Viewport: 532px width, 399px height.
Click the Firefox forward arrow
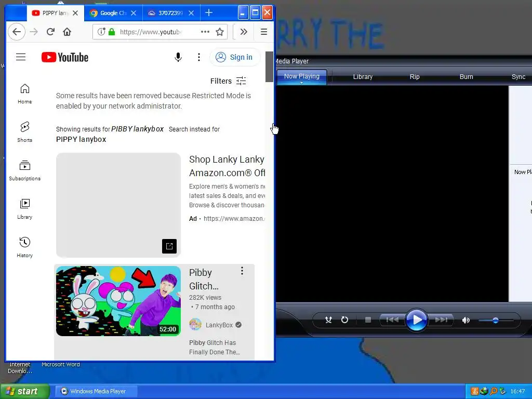click(34, 32)
